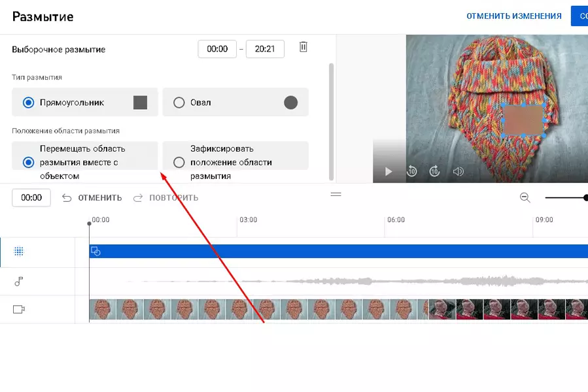
Task: Click the Выборочное размытие heading text
Action: click(58, 50)
